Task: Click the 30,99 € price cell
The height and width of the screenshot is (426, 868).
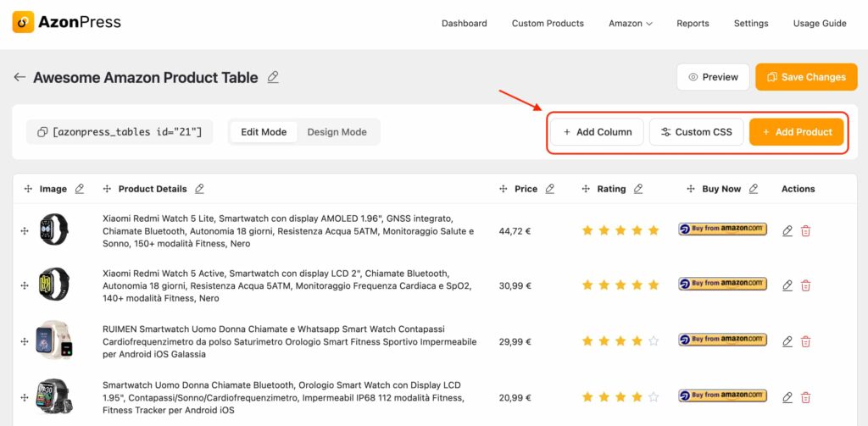Action: coord(515,286)
